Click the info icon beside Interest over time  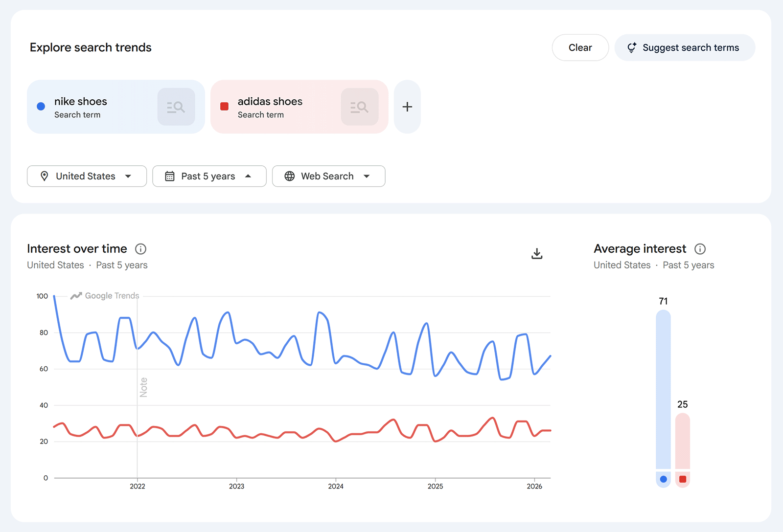click(140, 249)
